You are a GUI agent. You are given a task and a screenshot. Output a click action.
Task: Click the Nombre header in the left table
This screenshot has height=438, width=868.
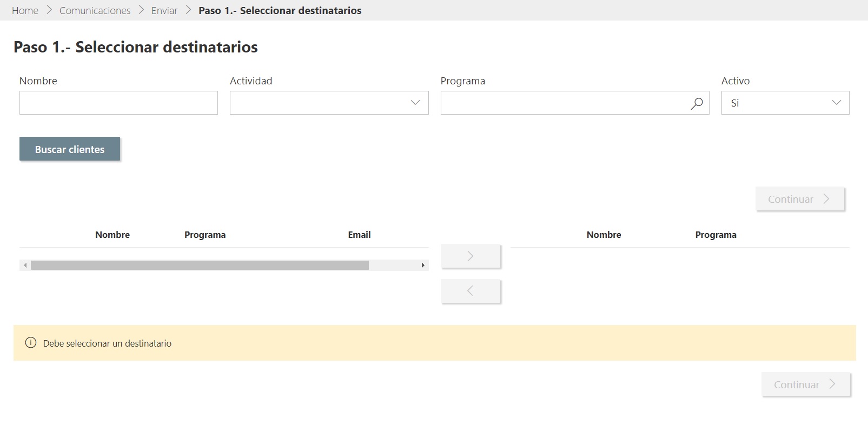click(112, 235)
